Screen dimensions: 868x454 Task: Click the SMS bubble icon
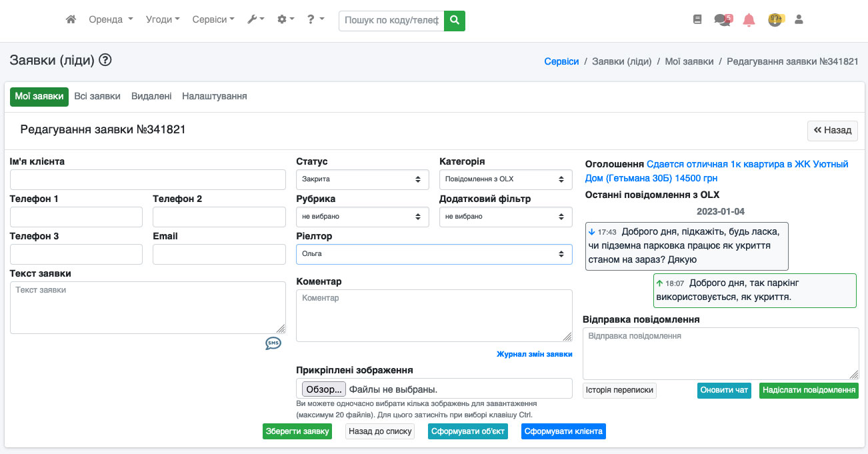point(273,343)
